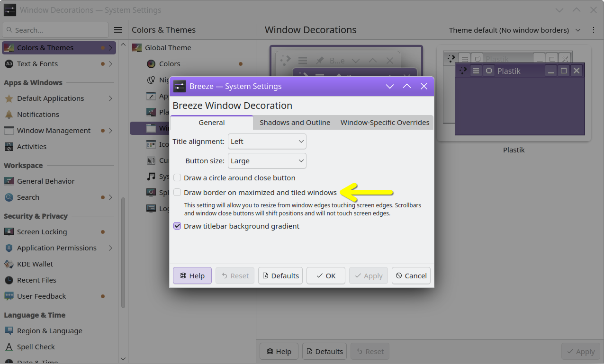This screenshot has width=604, height=364.
Task: Uncheck Draw titlebar background gradient
Action: coord(177,226)
